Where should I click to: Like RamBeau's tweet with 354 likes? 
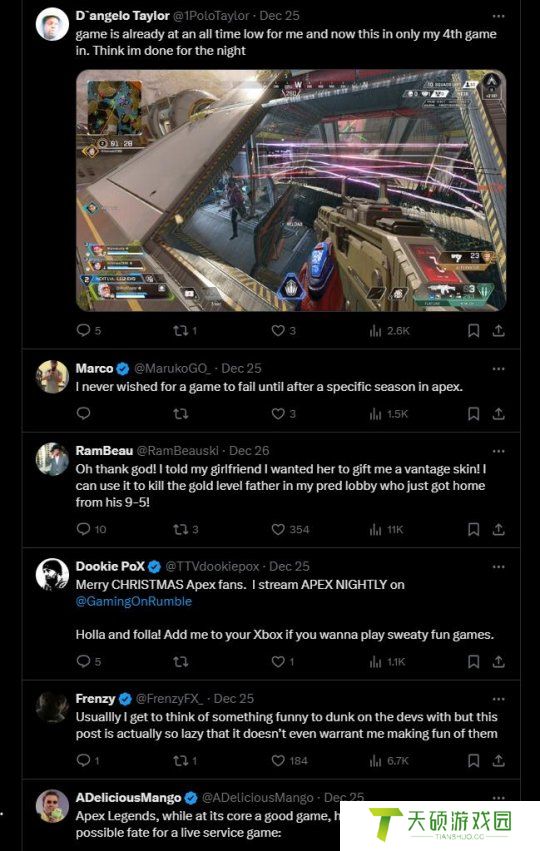tap(278, 529)
